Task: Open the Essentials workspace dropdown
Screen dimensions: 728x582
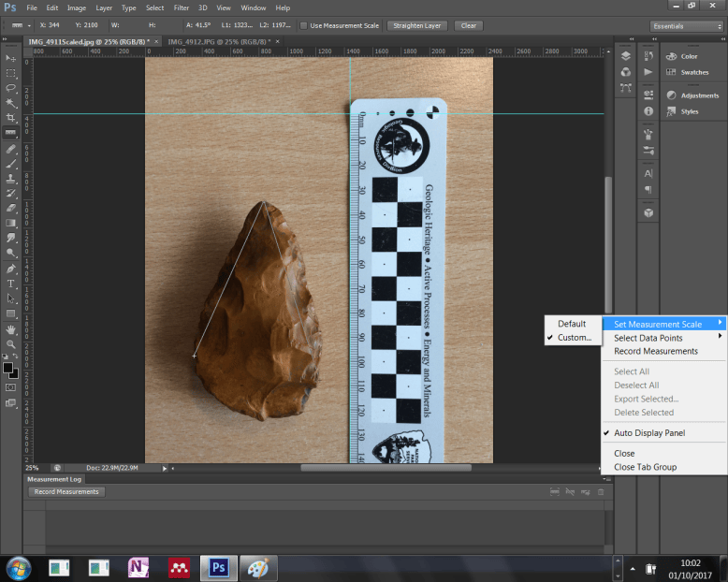Action: [x=687, y=26]
